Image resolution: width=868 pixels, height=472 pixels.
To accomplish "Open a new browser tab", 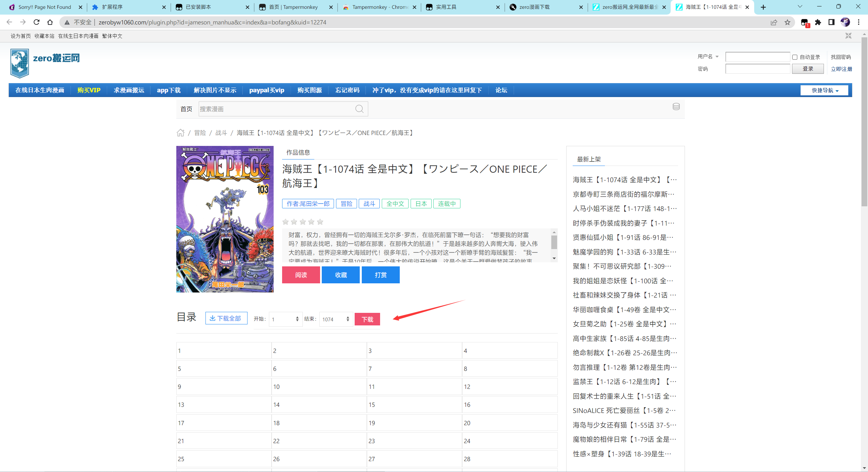I will pyautogui.click(x=763, y=7).
